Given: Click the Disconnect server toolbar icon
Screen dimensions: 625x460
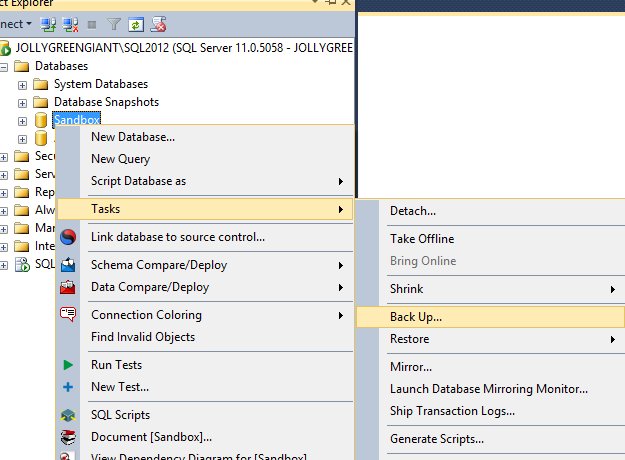Looking at the screenshot, I should [x=70, y=22].
